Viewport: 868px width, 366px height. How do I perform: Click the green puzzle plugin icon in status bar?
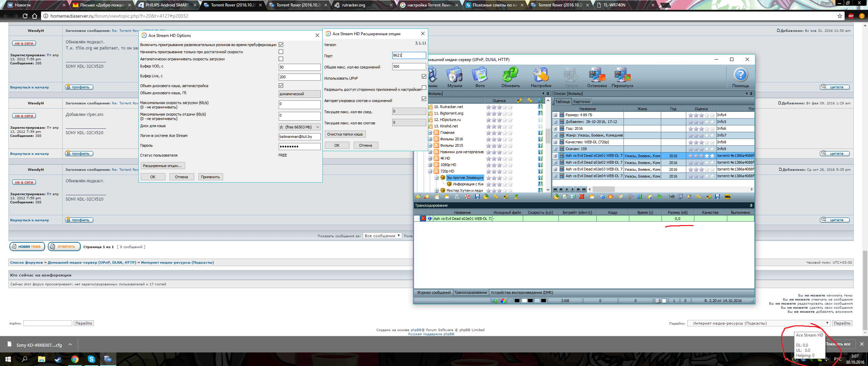pyautogui.click(x=495, y=301)
